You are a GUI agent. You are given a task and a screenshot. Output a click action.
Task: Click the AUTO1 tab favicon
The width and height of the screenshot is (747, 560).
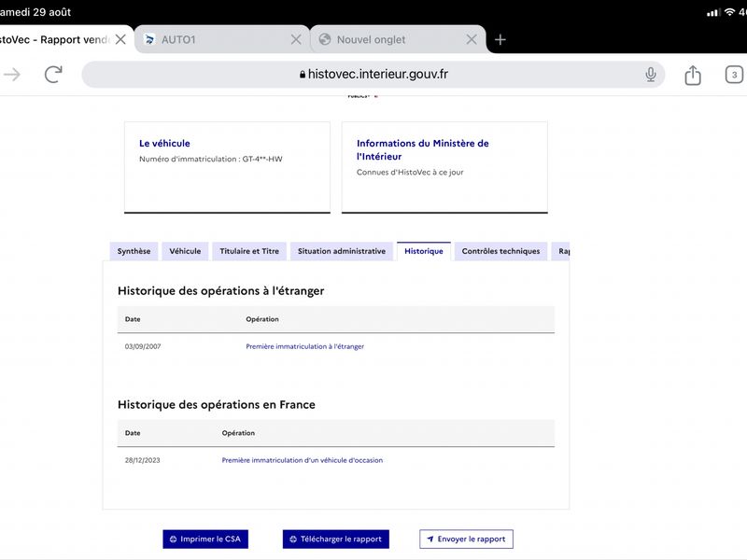pyautogui.click(x=149, y=39)
